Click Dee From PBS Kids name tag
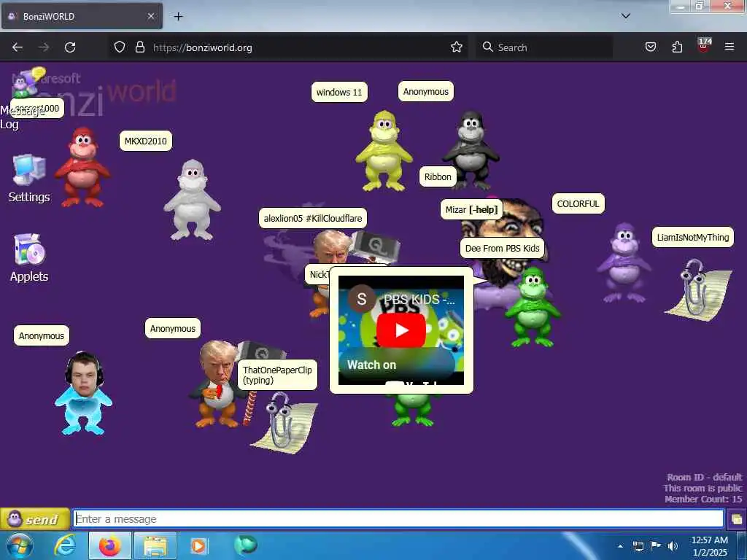 [502, 248]
